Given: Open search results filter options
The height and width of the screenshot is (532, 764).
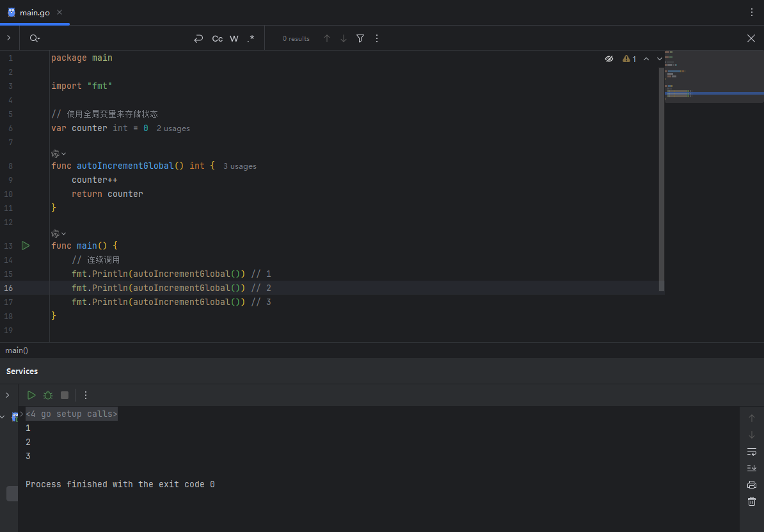Looking at the screenshot, I should pos(360,38).
